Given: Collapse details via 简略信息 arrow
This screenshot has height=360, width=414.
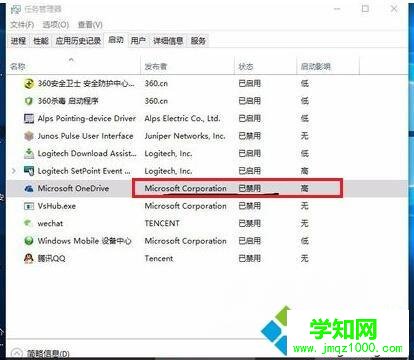Looking at the screenshot, I should 16,353.
